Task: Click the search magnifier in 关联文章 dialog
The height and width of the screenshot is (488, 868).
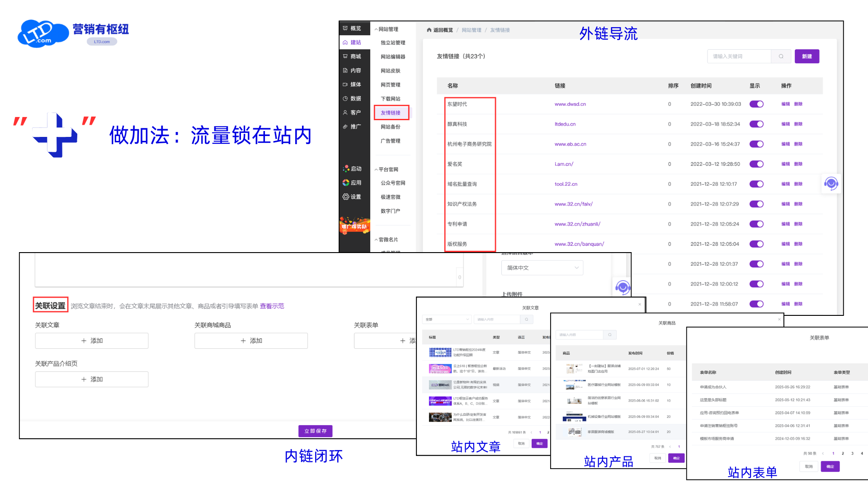Action: pos(526,319)
